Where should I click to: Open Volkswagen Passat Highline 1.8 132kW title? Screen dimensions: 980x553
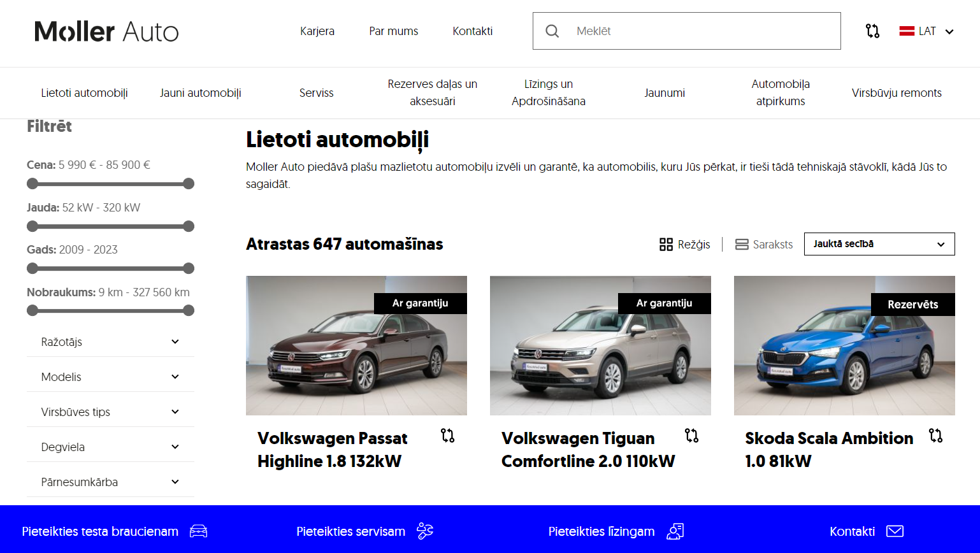(x=333, y=450)
